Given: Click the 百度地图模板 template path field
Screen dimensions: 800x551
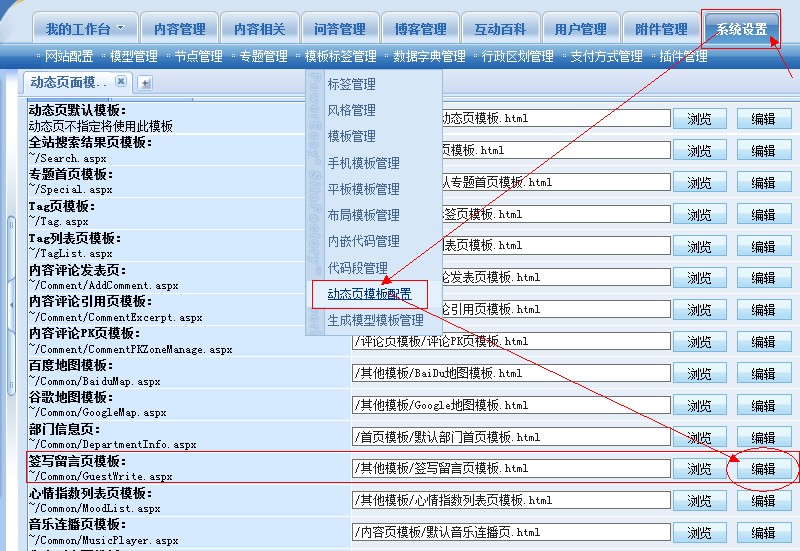Looking at the screenshot, I should (510, 373).
